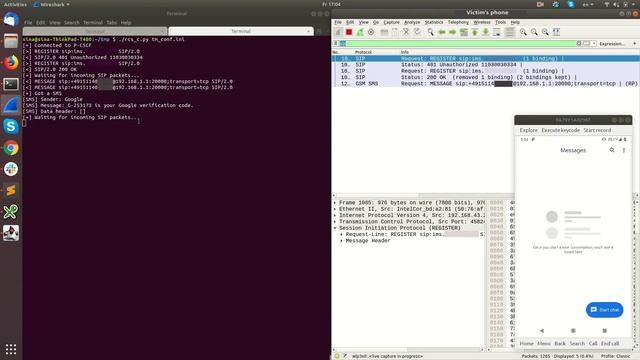The height and width of the screenshot is (360, 640).
Task: Click Start record in the phone window
Action: [x=597, y=130]
